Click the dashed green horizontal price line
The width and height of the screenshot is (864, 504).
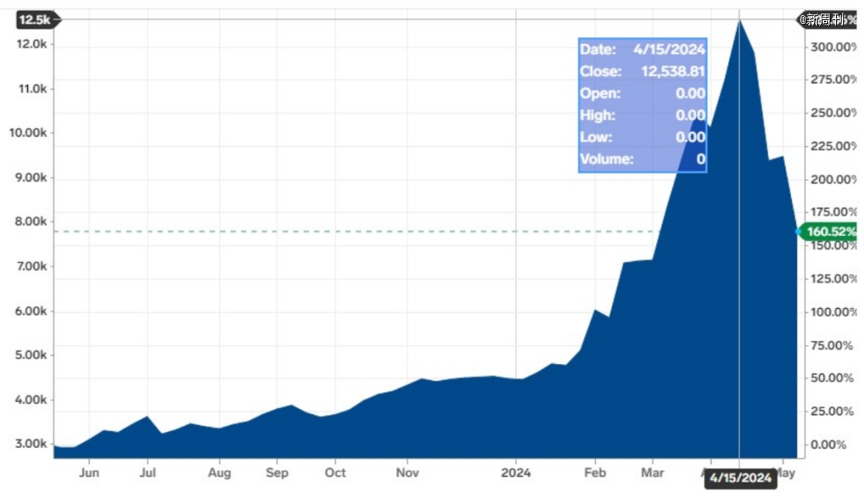point(320,232)
